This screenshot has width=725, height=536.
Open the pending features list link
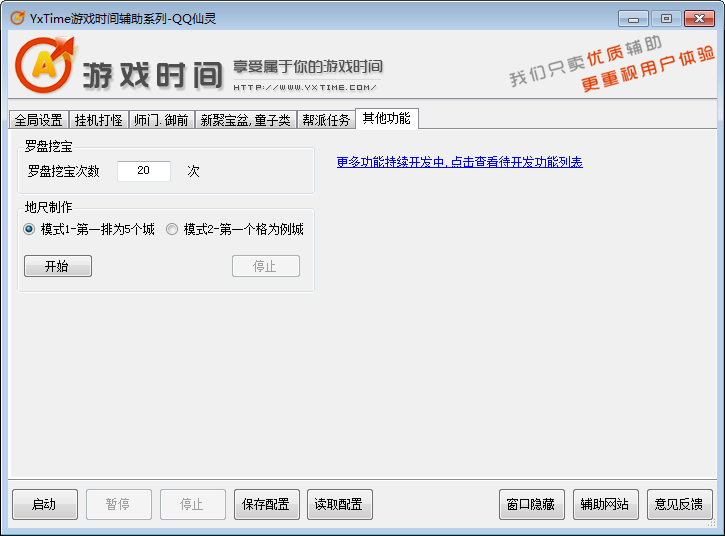coord(459,162)
